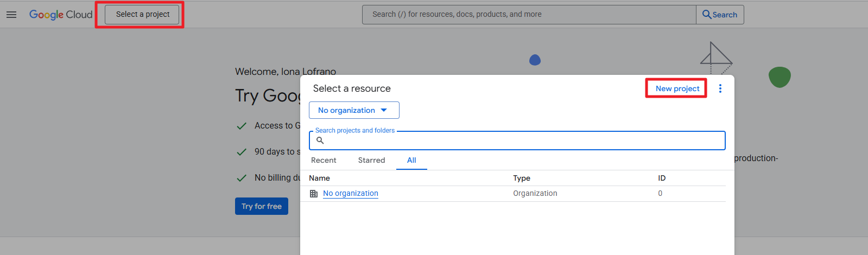Select the All tab
Image resolution: width=868 pixels, height=255 pixels.
[x=411, y=160]
